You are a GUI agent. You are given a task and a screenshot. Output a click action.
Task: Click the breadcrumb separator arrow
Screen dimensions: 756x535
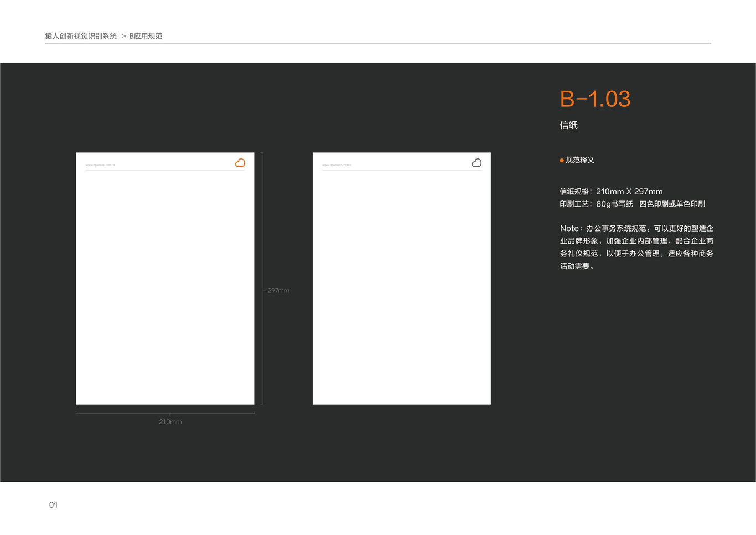click(123, 36)
